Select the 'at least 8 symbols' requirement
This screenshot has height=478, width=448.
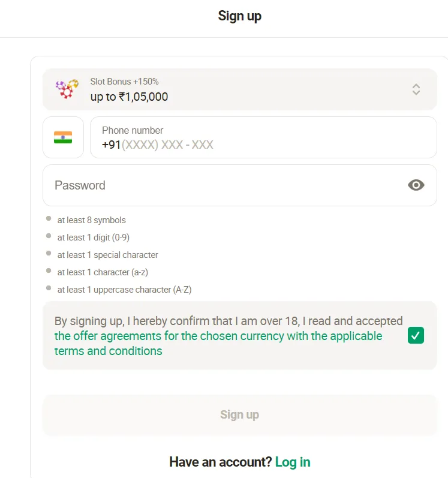[92, 220]
